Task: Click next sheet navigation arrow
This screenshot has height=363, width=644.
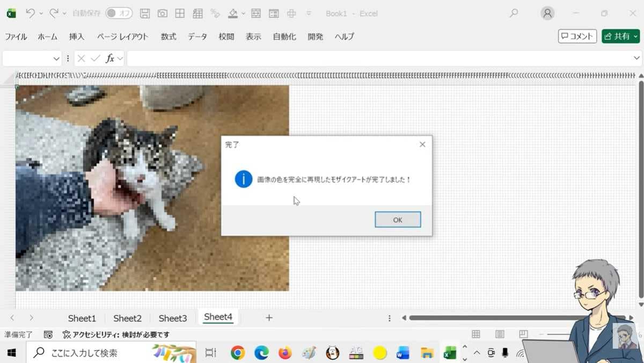Action: [31, 318]
